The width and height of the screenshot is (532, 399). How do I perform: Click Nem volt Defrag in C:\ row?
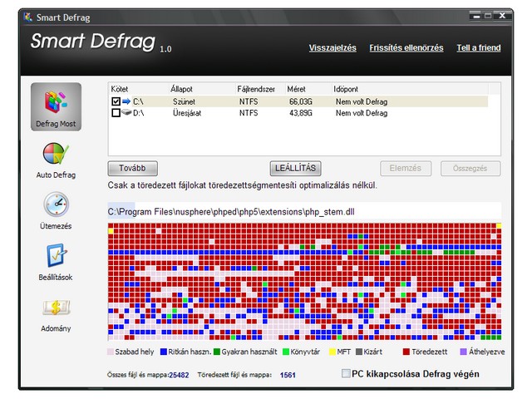click(x=362, y=101)
